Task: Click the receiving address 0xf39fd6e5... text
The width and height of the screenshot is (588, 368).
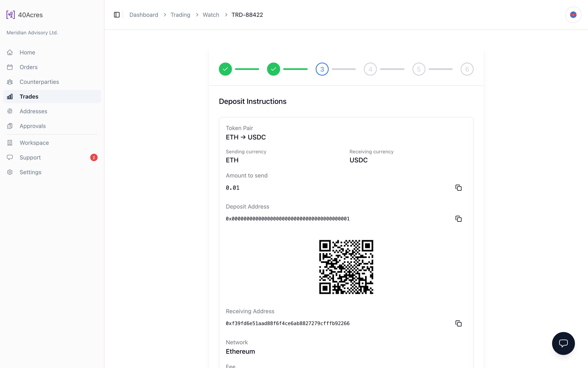Action: click(x=288, y=323)
